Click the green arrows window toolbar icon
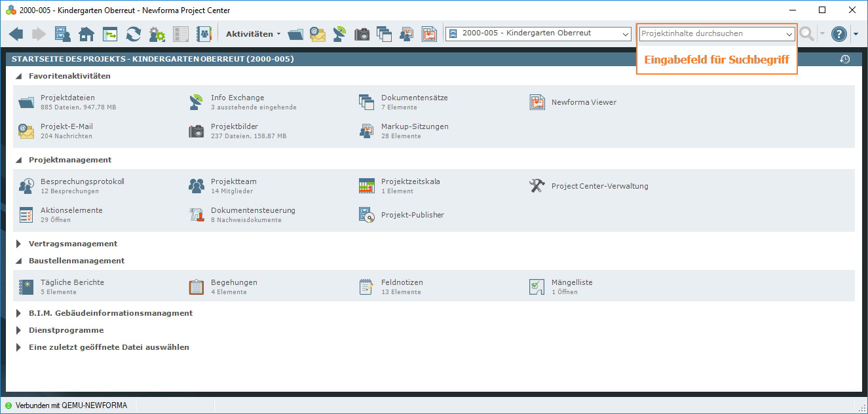This screenshot has height=414, width=868. (x=109, y=34)
